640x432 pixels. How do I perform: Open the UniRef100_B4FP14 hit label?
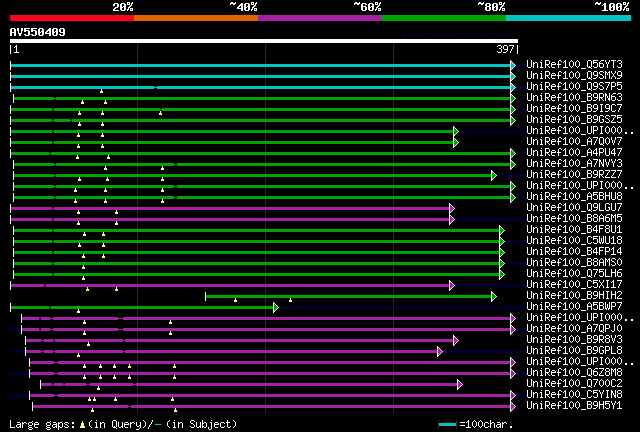tap(574, 252)
